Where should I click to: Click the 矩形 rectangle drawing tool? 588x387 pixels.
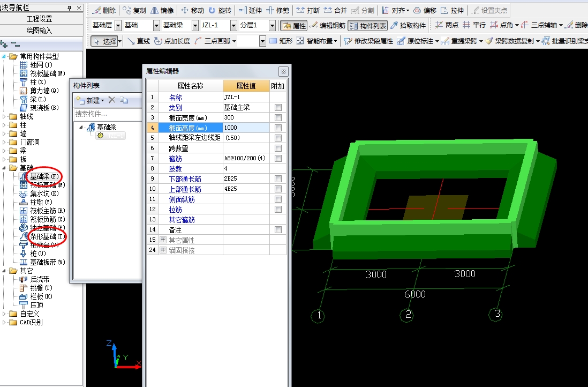click(281, 41)
